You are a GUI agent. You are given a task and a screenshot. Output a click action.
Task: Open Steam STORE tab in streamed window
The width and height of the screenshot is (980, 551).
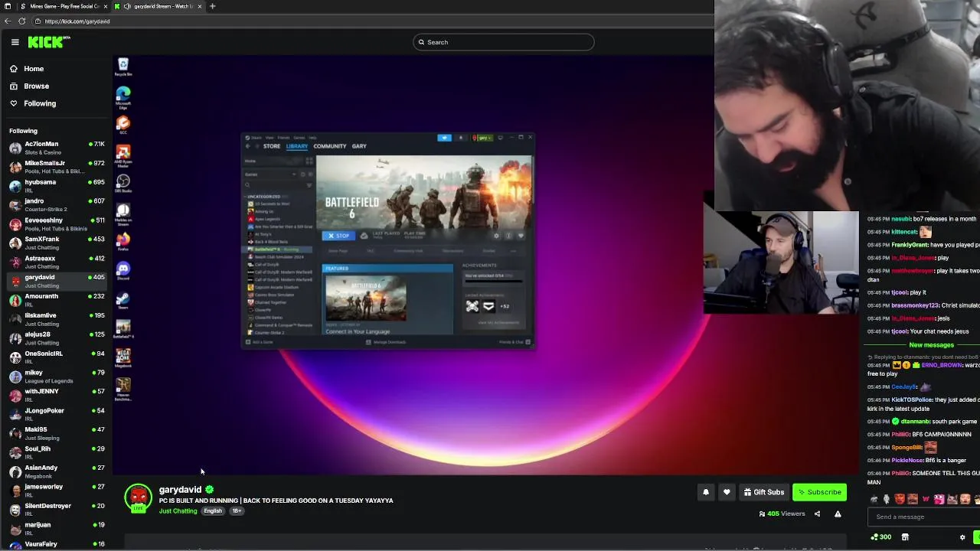pos(272,146)
